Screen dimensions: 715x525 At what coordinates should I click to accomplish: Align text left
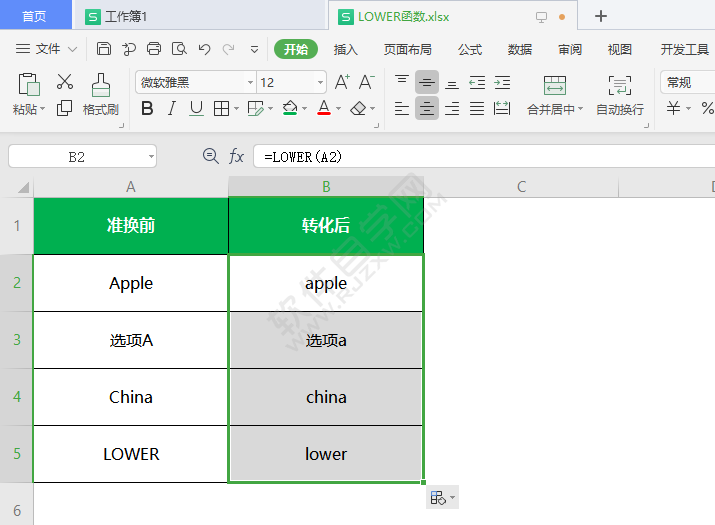click(x=402, y=109)
